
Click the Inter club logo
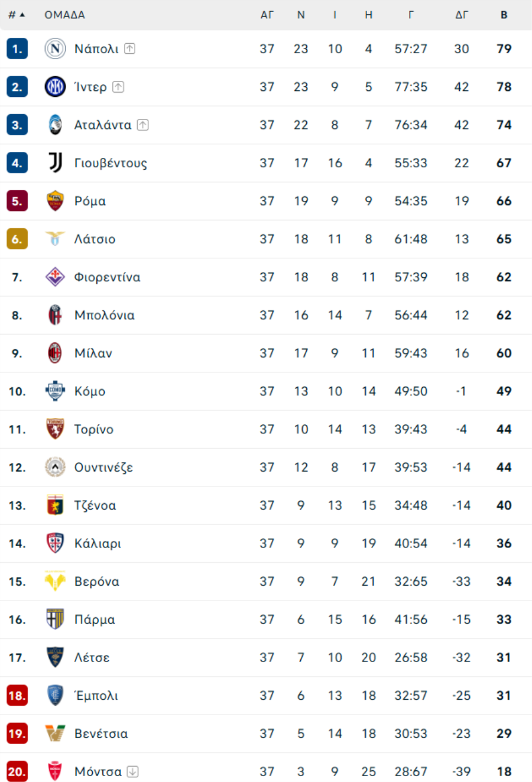(55, 87)
